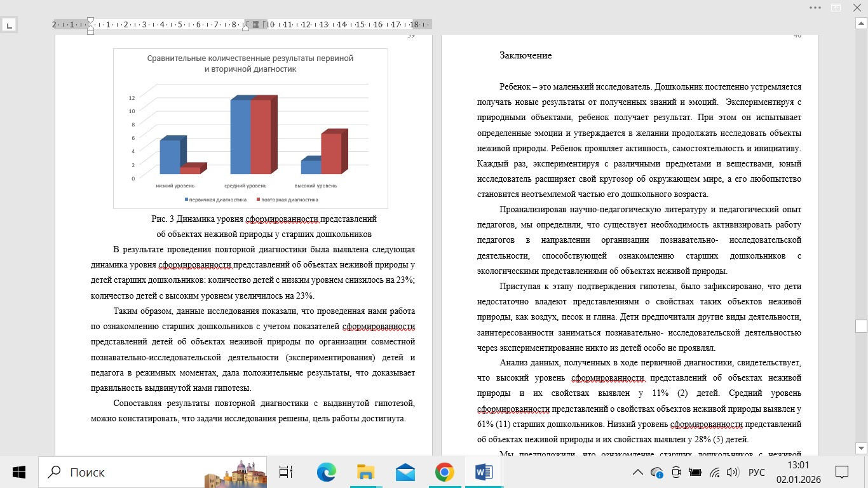868x488 pixels.
Task: Open the Windows Start menu
Action: [19, 472]
